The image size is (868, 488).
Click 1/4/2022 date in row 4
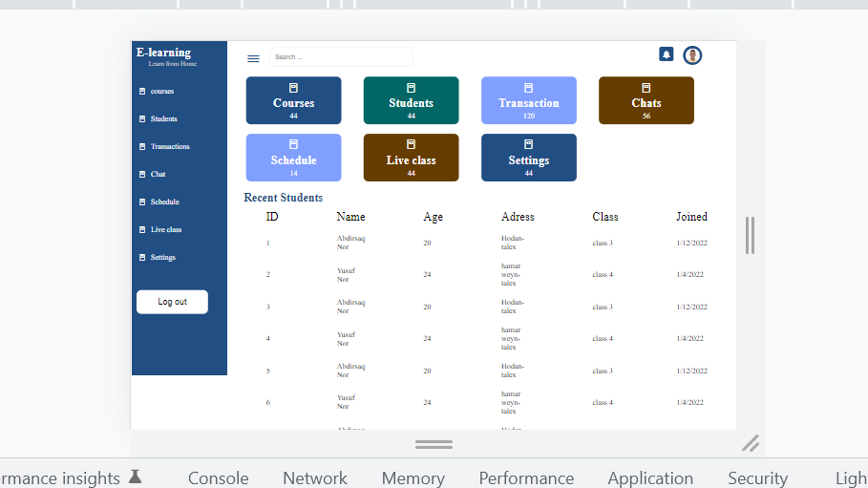click(x=689, y=338)
